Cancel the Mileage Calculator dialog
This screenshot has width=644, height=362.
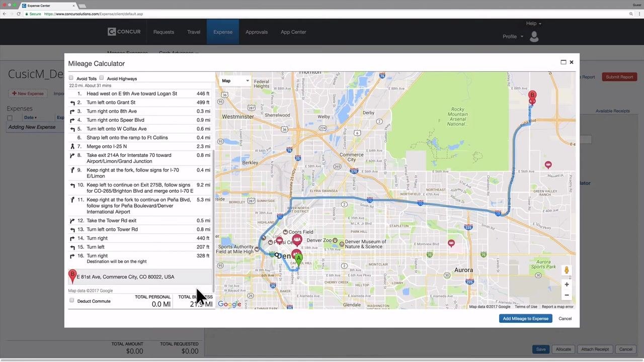(x=565, y=319)
